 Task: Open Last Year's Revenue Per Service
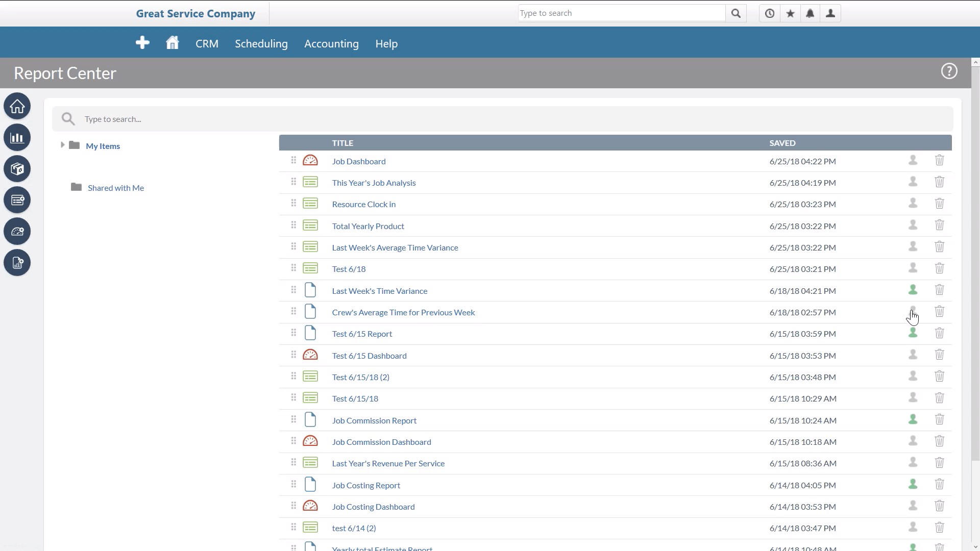[388, 463]
